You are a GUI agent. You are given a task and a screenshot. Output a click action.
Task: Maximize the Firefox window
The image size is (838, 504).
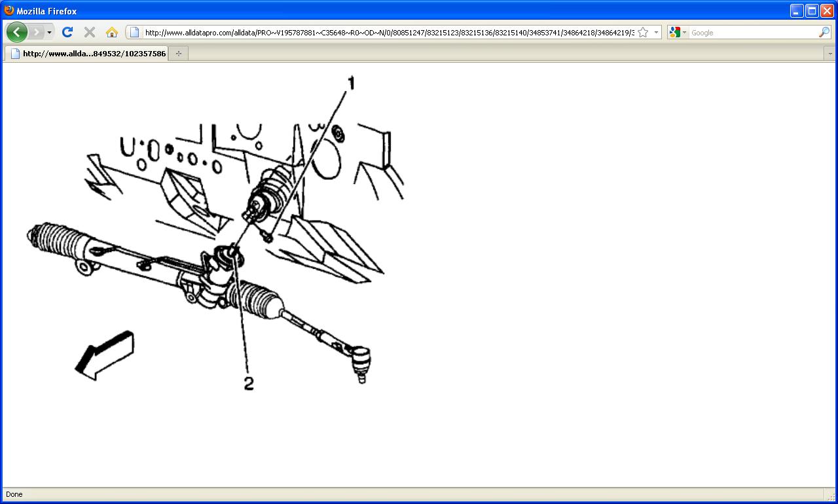(x=812, y=10)
